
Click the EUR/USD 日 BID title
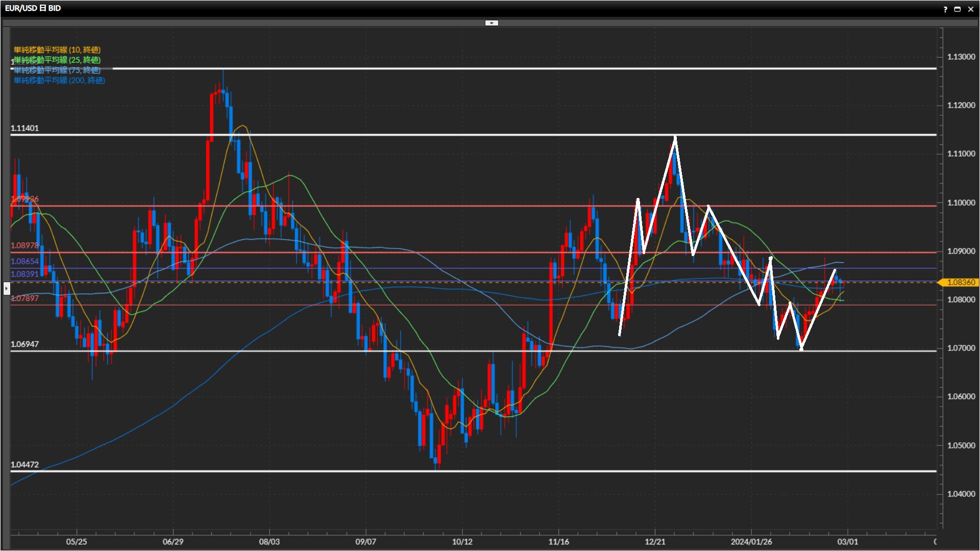pyautogui.click(x=33, y=8)
